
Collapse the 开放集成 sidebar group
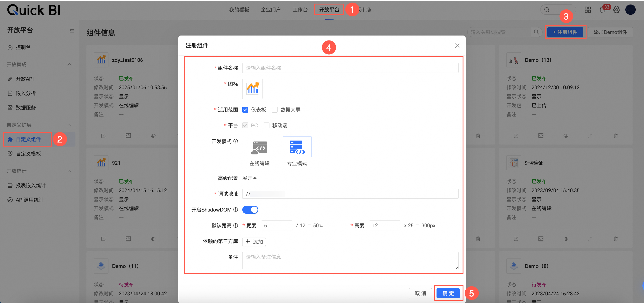pyautogui.click(x=70, y=65)
